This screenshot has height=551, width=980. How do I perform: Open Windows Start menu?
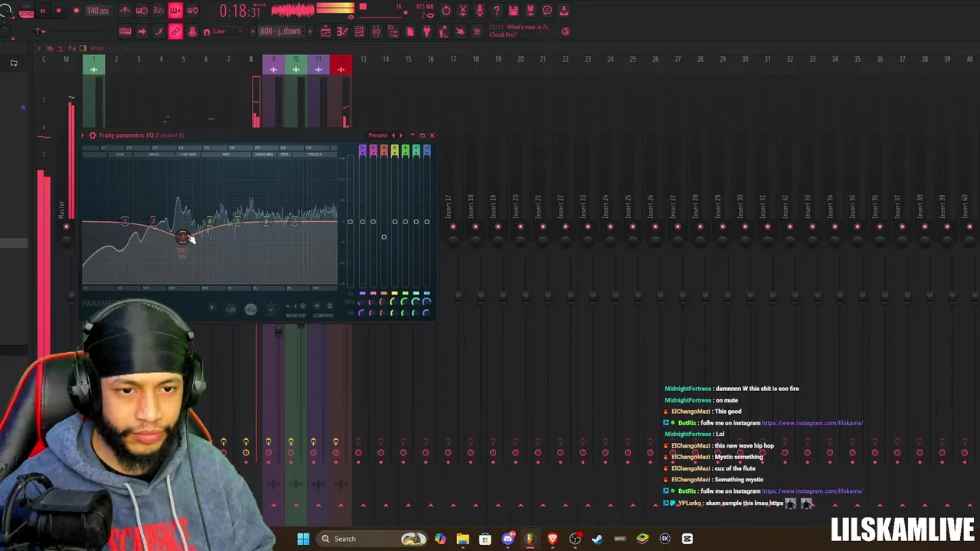303,539
